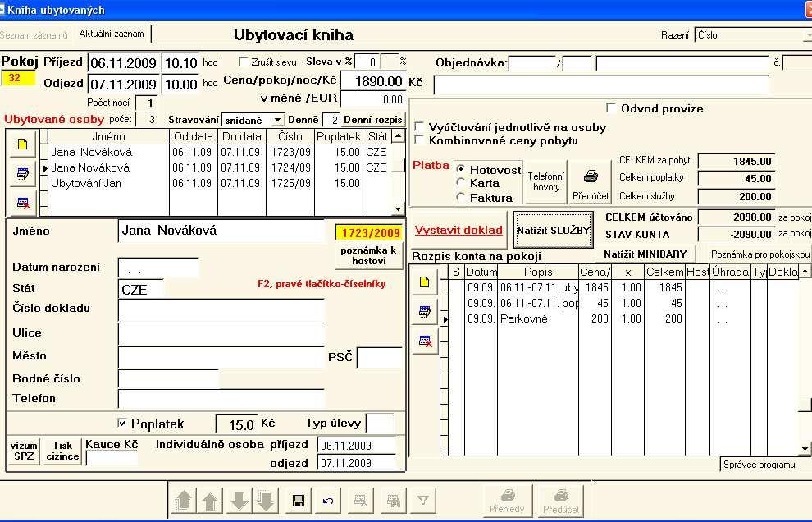
Task: Delete guest record icon beside guest list
Action: click(22, 203)
